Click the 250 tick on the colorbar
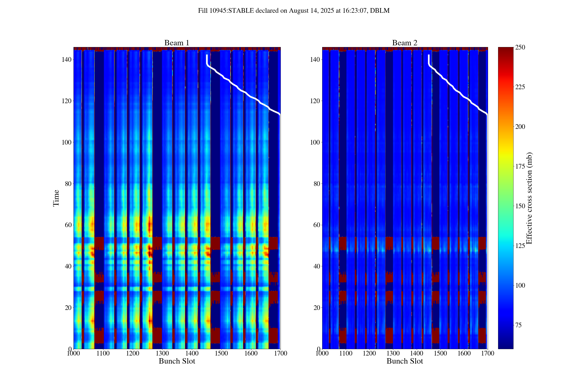Viewport: 588px width, 392px height. click(x=520, y=47)
